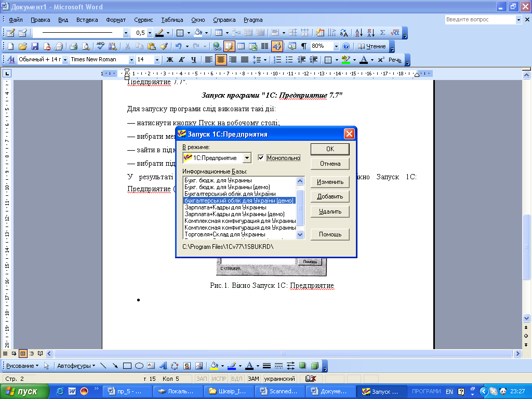Screen dimensions: 532x399
Task: Insert WordArt from drawing toolbar
Action: tap(163, 366)
